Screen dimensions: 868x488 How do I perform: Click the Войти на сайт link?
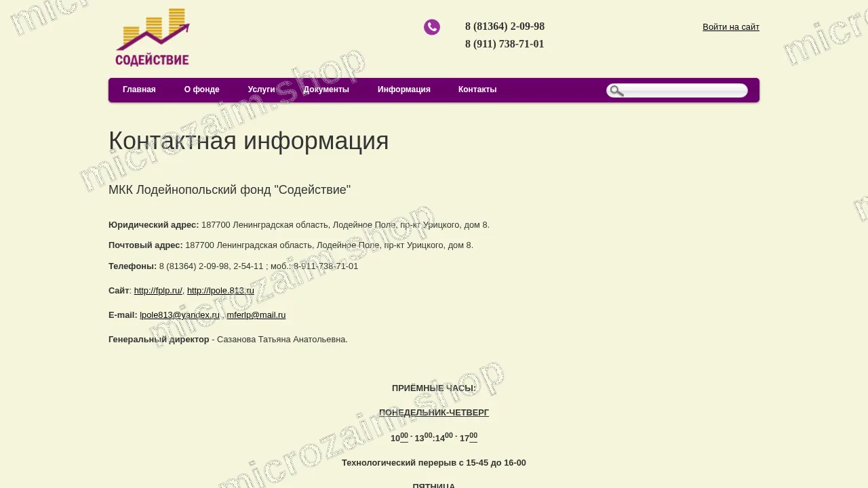pyautogui.click(x=731, y=27)
